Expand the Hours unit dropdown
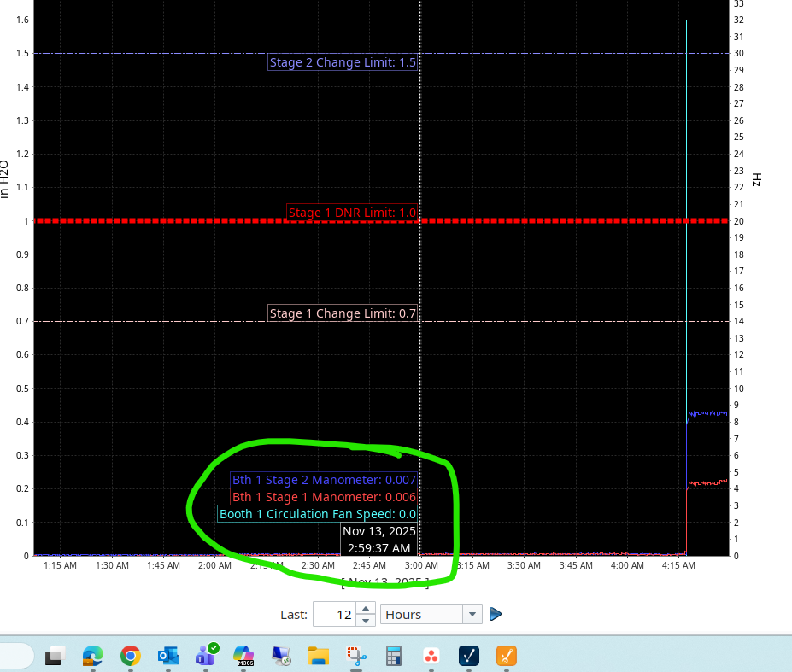This screenshot has height=672, width=792. [x=472, y=615]
